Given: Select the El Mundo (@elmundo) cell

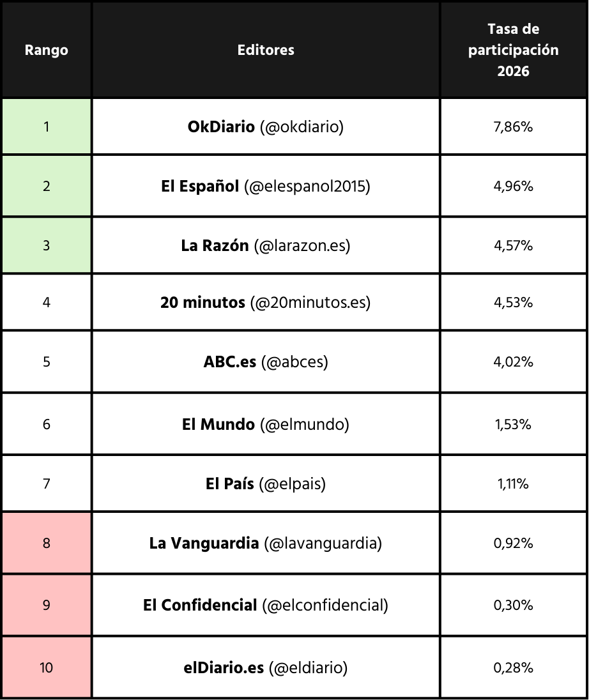Looking at the screenshot, I should pyautogui.click(x=266, y=424).
